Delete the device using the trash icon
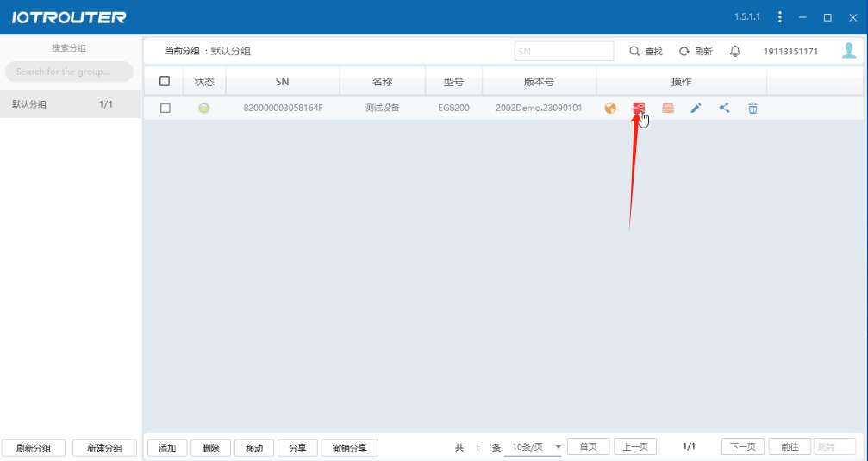868x461 pixels. pos(752,108)
